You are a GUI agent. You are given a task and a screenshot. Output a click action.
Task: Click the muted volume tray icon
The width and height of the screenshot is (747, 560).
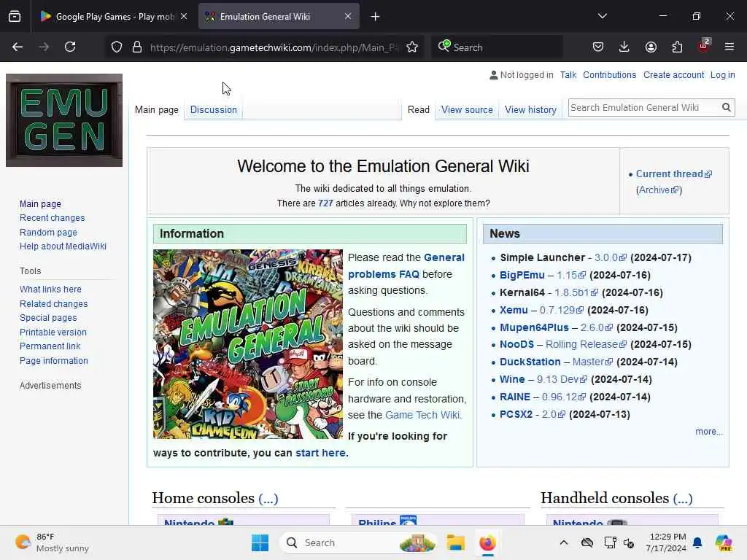click(x=630, y=542)
